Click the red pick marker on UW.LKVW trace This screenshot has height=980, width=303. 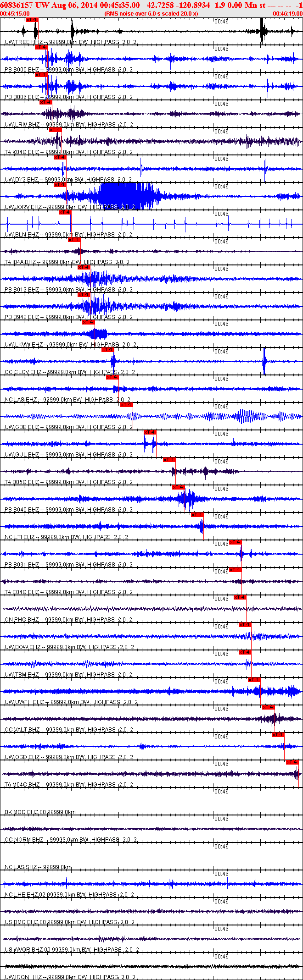pos(89,322)
